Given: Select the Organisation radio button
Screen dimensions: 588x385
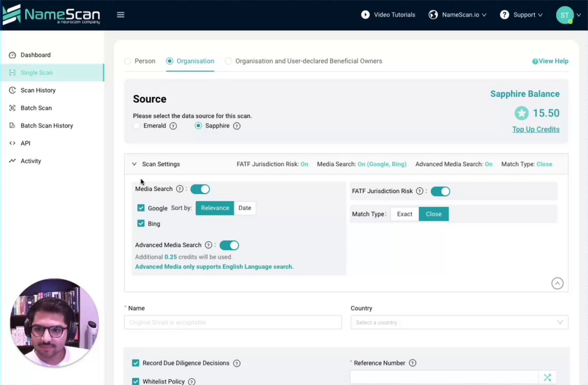Looking at the screenshot, I should pyautogui.click(x=170, y=61).
